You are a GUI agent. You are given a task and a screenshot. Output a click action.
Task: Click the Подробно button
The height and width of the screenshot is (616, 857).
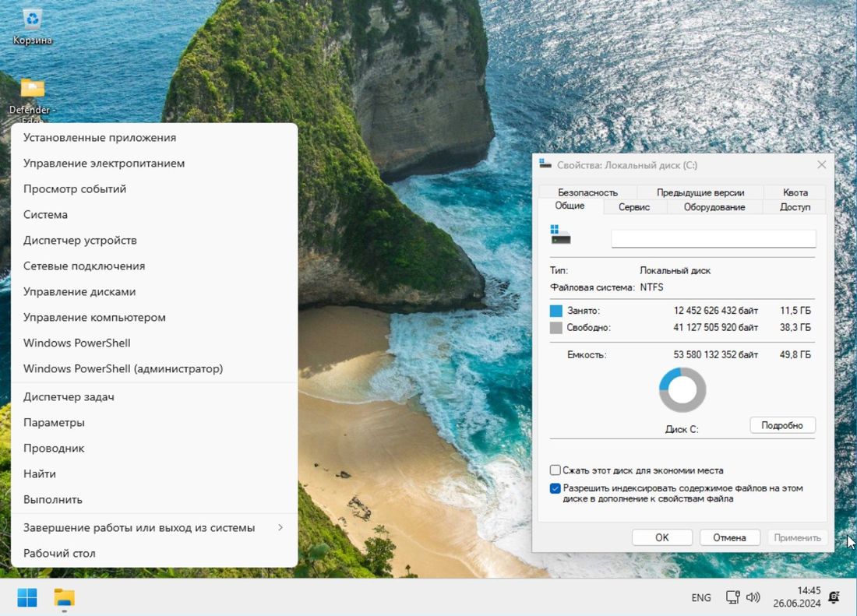coord(782,425)
